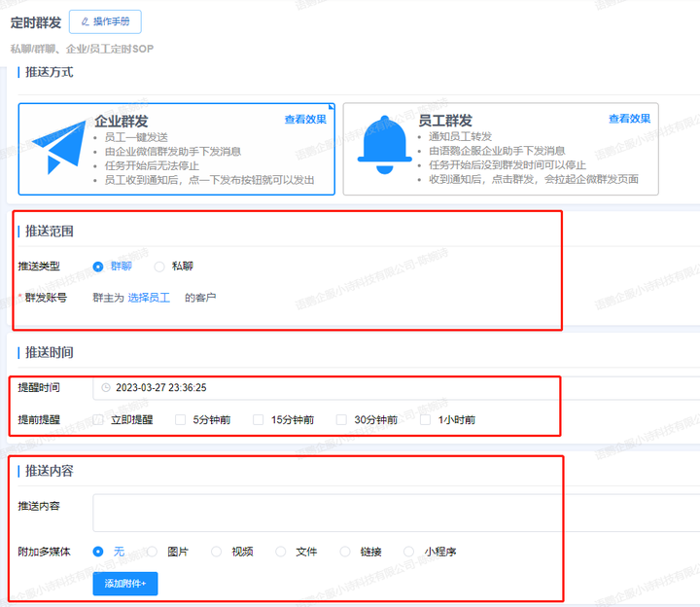Image resolution: width=700 pixels, height=607 pixels.
Task: Open the 提醒时间 date-time picker
Action: tap(292, 387)
